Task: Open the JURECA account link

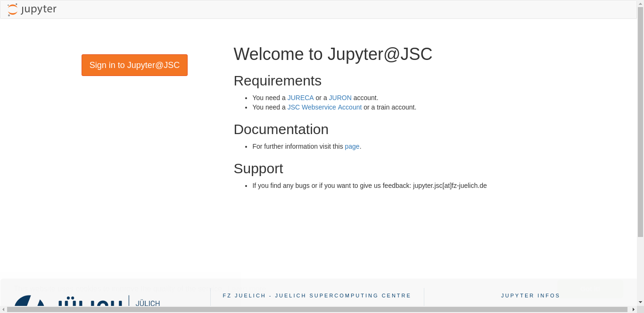Action: click(300, 98)
